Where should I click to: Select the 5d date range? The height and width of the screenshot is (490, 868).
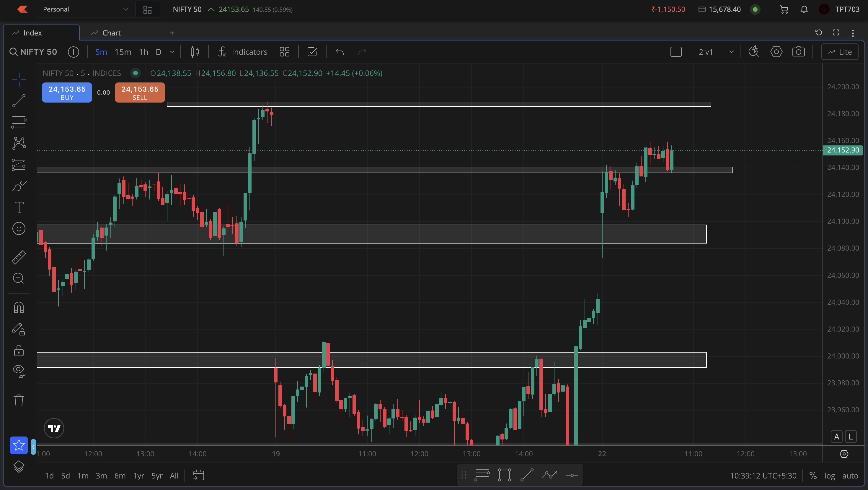pyautogui.click(x=65, y=476)
